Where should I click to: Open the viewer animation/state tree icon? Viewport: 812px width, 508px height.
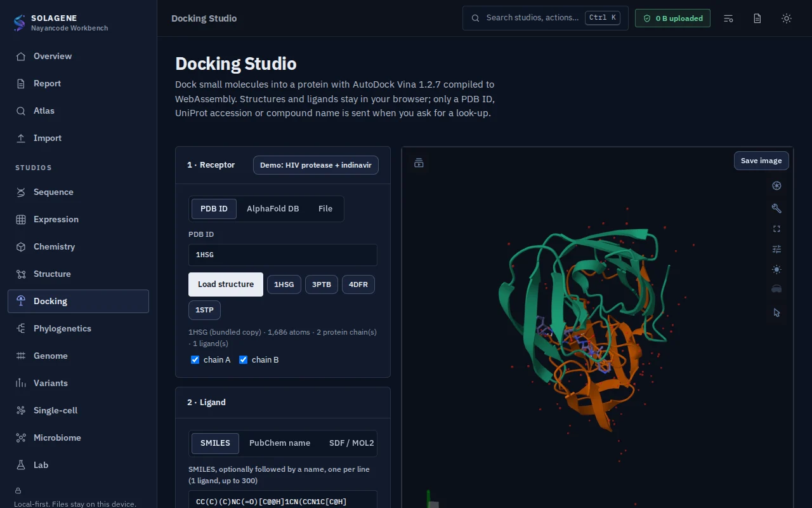[419, 163]
